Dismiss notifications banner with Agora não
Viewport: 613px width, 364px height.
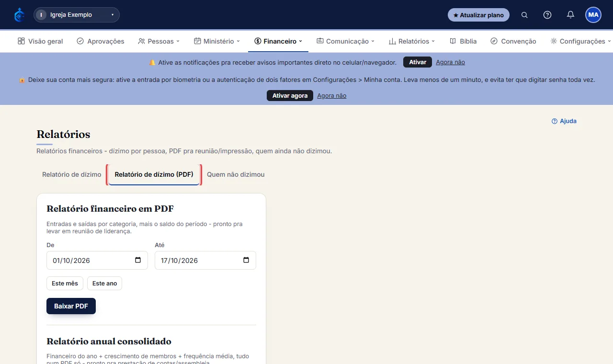coord(450,62)
